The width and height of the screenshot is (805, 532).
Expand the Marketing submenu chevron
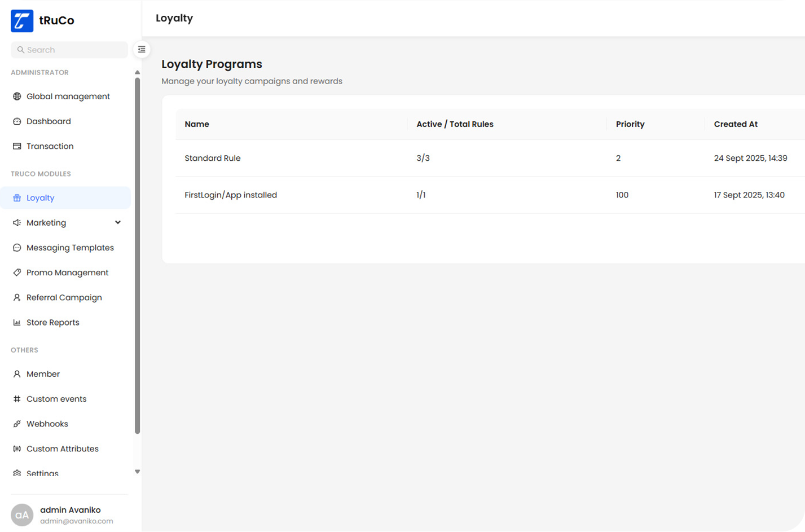point(118,222)
